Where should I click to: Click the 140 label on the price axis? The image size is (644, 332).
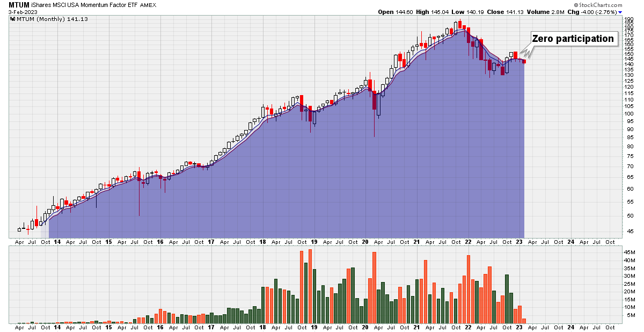(629, 64)
